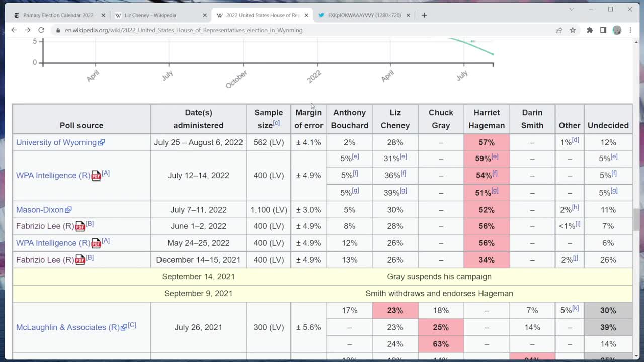The width and height of the screenshot is (644, 362).
Task: Click footnote [C] beside McLaughlin
Action: click(x=132, y=325)
